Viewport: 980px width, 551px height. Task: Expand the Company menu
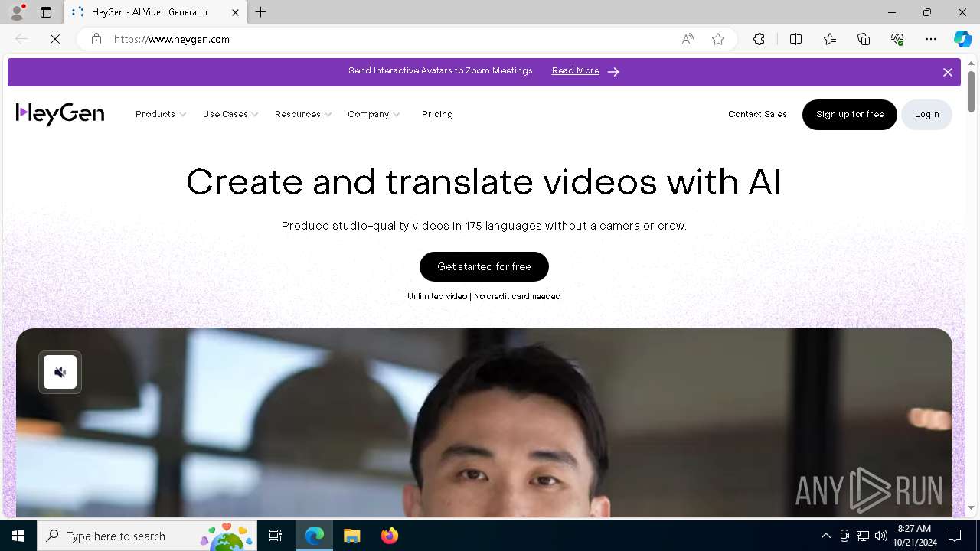click(x=374, y=114)
